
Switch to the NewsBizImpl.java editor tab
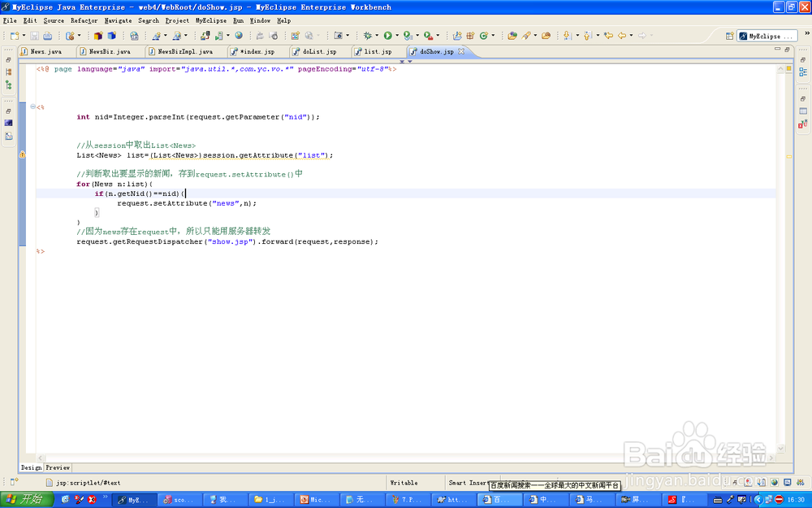185,51
